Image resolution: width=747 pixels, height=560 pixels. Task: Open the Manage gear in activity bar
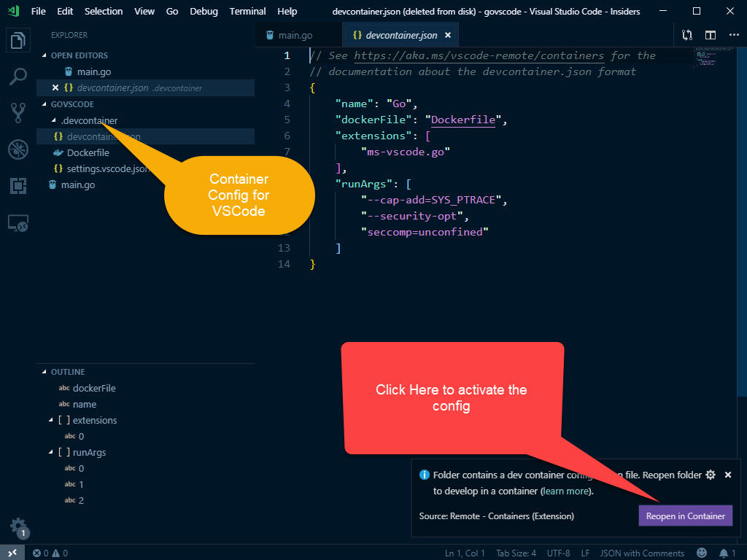pos(18,528)
